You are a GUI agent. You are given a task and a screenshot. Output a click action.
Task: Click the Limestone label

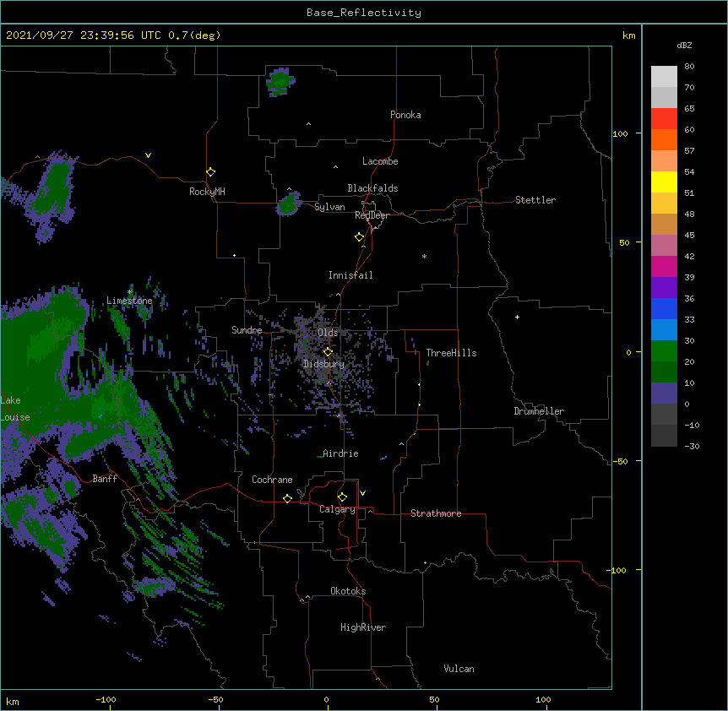pos(129,301)
